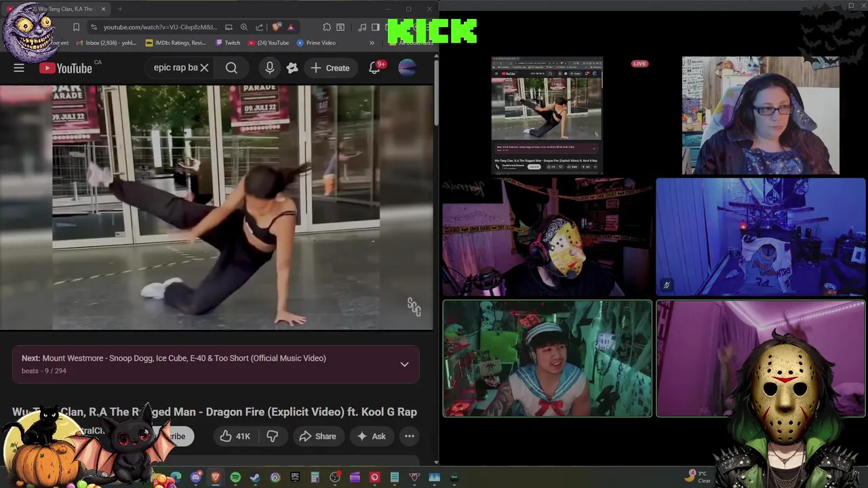Open the Create button
Viewport: 868px width, 488px height.
click(x=330, y=68)
